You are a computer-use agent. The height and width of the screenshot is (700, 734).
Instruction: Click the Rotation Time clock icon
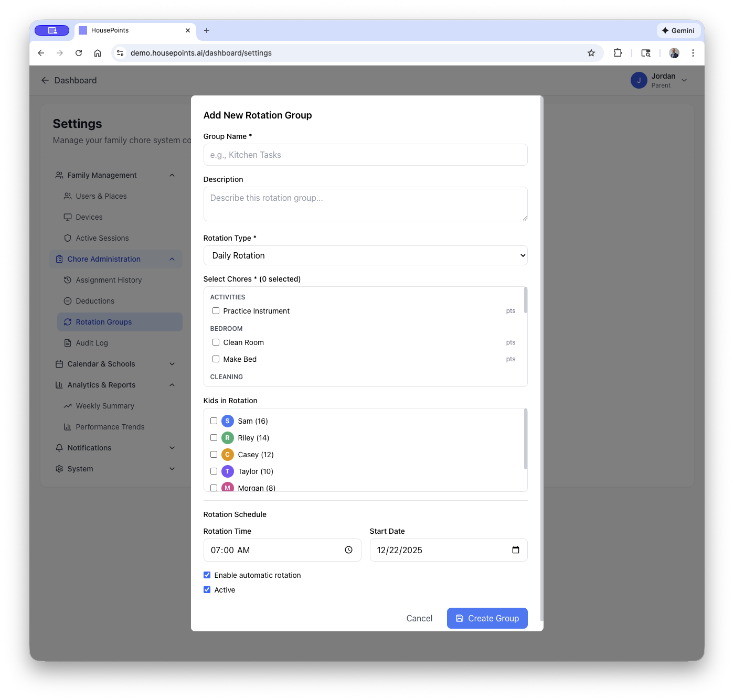point(348,550)
